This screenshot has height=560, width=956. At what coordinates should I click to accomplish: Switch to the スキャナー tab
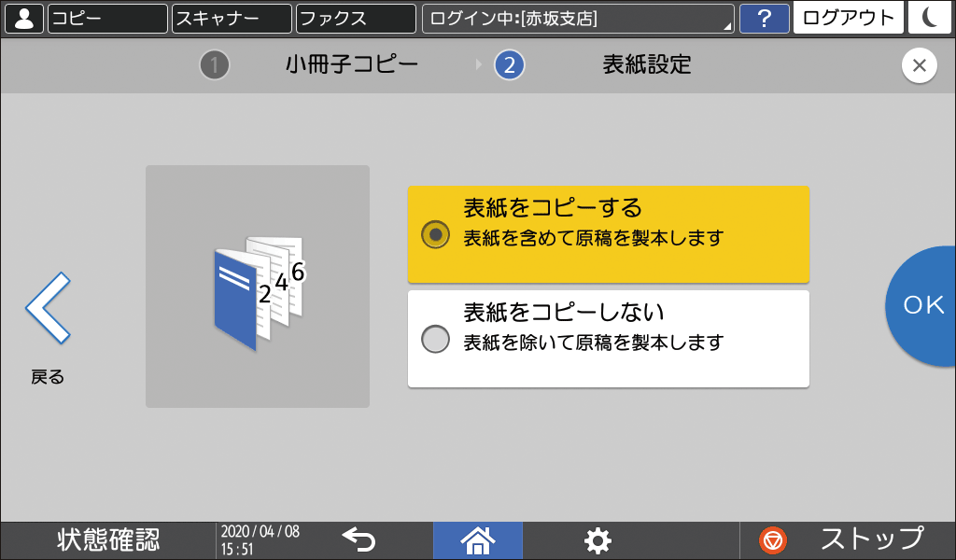tap(231, 18)
